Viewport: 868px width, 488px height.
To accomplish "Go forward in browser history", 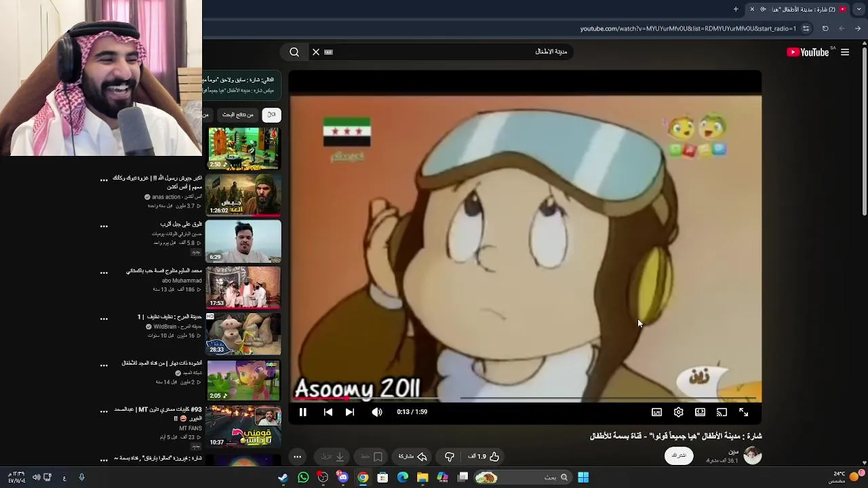I will pos(842,28).
